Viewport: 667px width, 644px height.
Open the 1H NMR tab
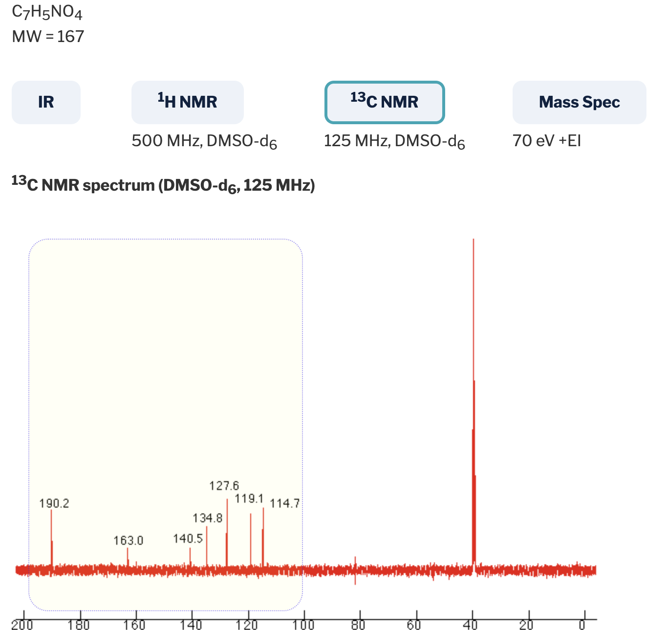coord(187,102)
